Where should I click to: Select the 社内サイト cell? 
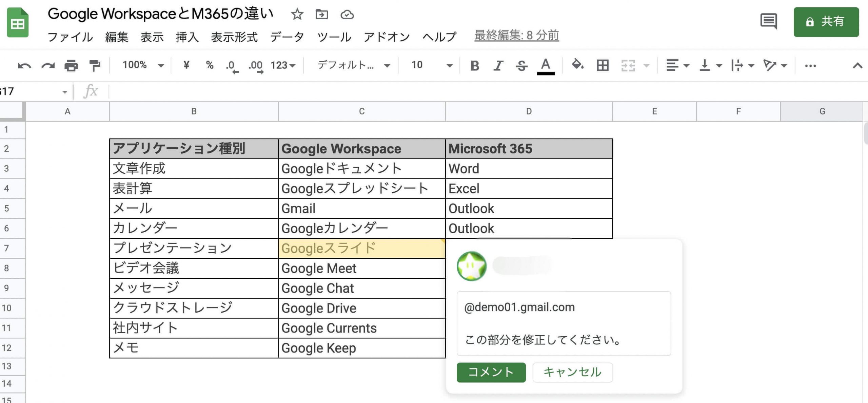[194, 328]
